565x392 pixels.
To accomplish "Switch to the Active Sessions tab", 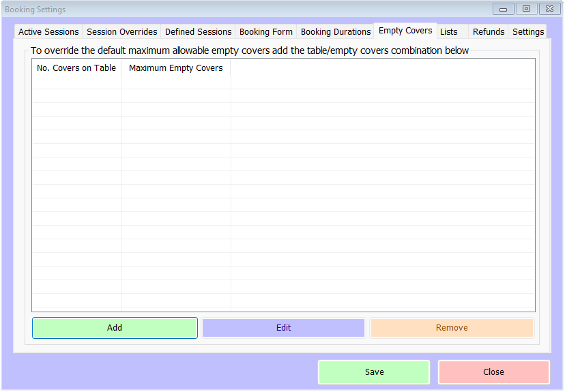I will coord(48,32).
